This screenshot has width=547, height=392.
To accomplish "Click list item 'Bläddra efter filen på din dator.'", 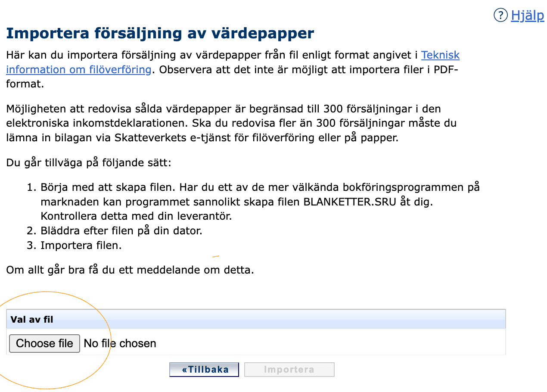I will click(x=121, y=230).
